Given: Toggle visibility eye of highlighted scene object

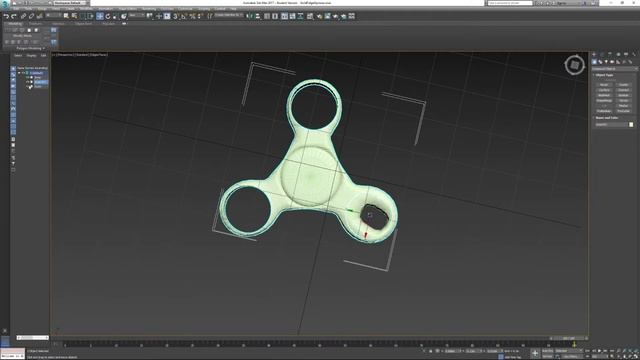Looking at the screenshot, I should tap(27, 82).
